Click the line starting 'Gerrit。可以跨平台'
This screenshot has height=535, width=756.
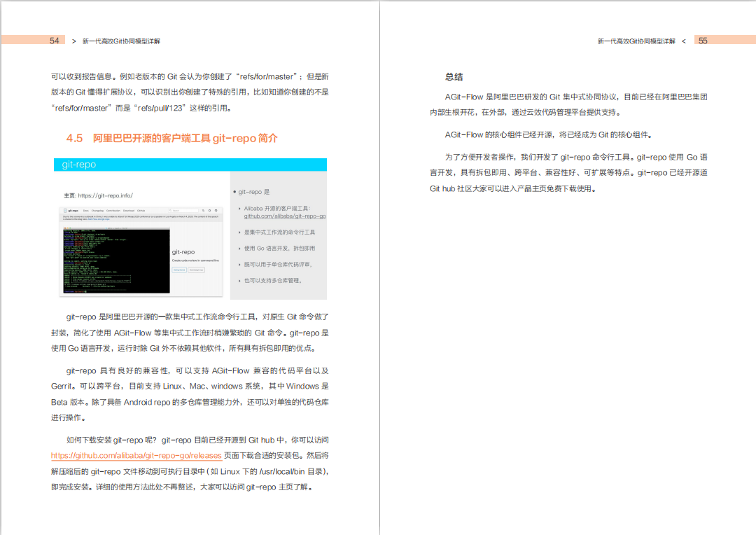(190, 387)
